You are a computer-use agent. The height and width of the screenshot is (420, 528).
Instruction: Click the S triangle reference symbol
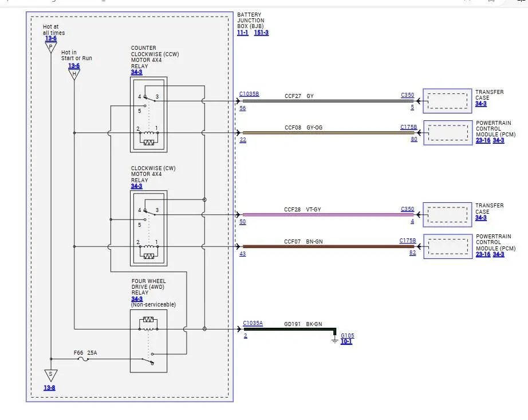(x=51, y=375)
